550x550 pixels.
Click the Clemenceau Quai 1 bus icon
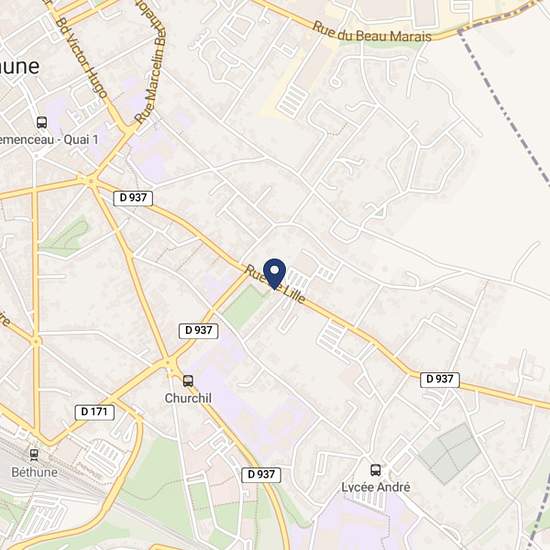42,122
